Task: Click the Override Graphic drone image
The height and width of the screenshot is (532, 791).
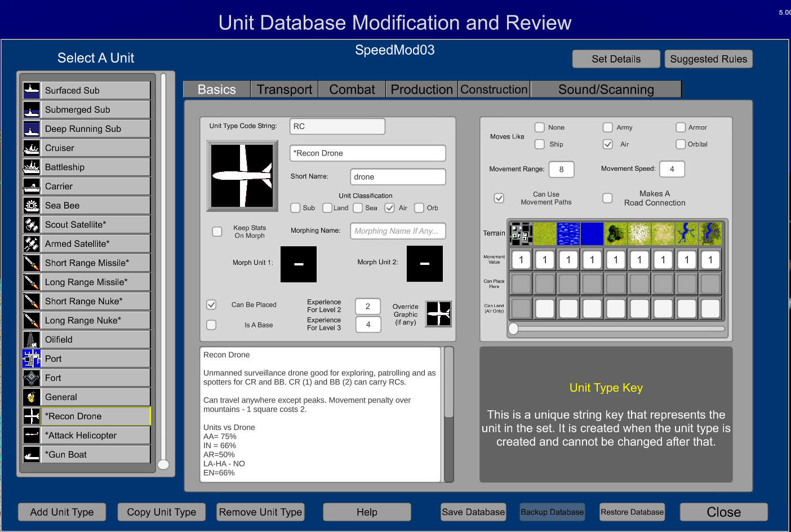Action: click(x=438, y=314)
